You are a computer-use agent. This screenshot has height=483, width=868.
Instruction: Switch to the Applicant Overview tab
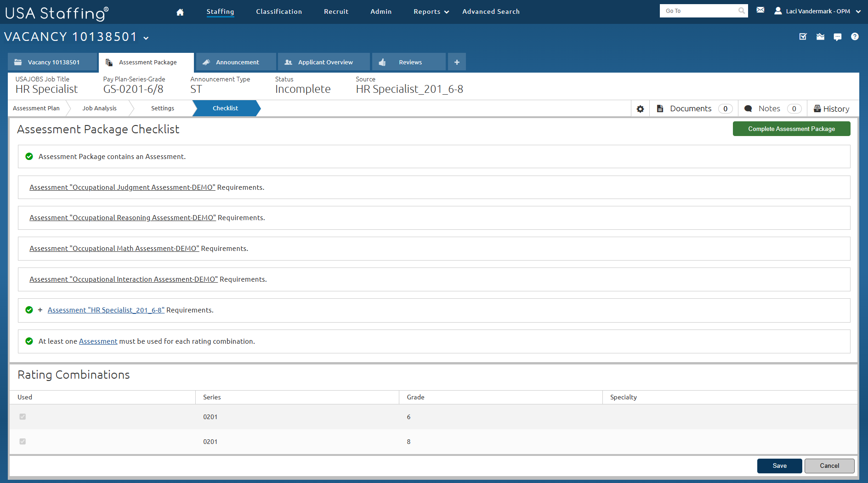point(324,62)
